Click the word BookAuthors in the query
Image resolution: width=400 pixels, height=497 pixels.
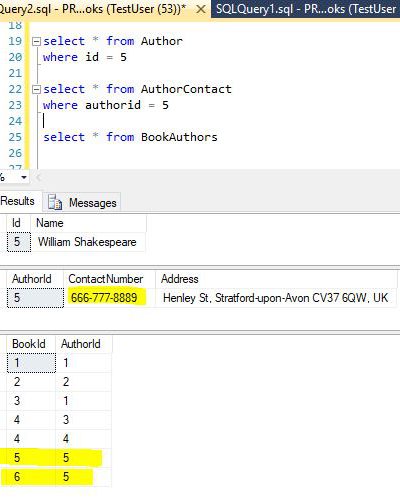(x=179, y=137)
